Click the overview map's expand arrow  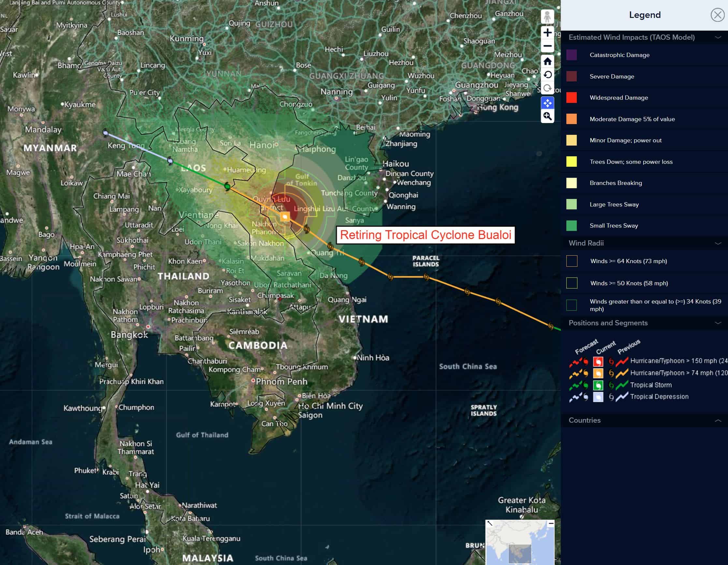tap(490, 523)
